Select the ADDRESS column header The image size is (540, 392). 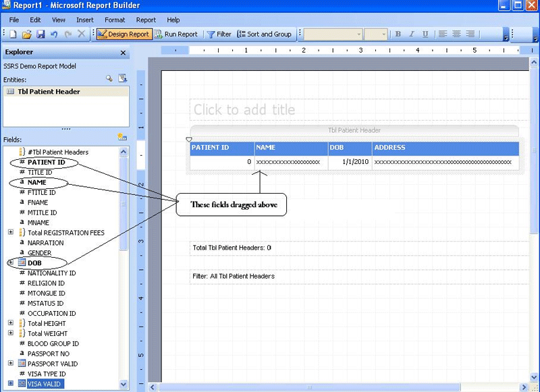(446, 148)
